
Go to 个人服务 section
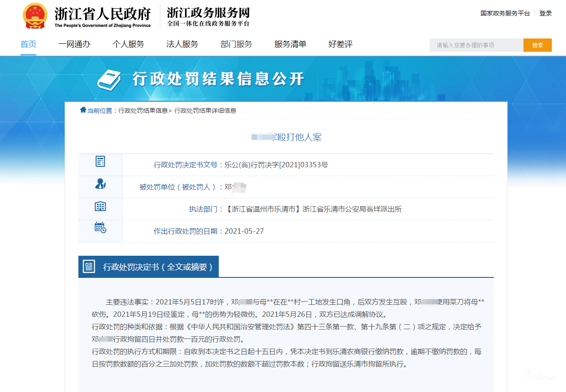click(128, 44)
